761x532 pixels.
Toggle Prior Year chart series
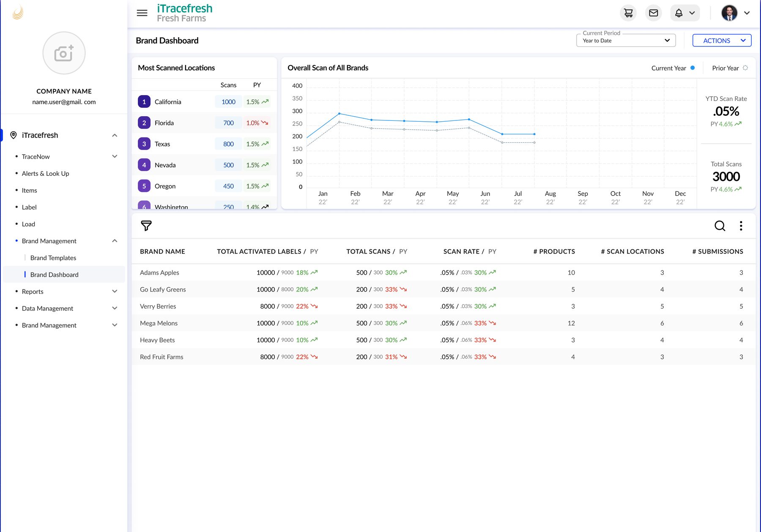click(x=730, y=68)
